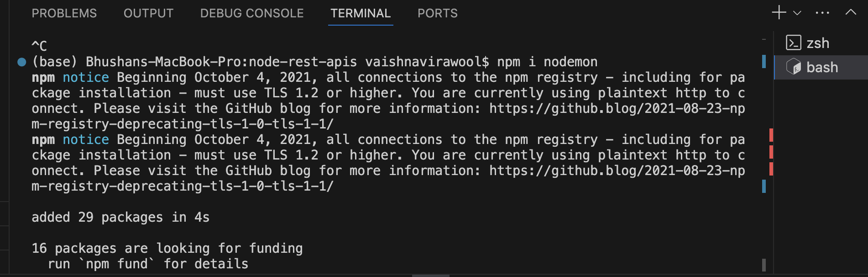Viewport: 868px width, 277px height.
Task: Click the topmost red scrollbar marker
Action: pyautogui.click(x=771, y=135)
